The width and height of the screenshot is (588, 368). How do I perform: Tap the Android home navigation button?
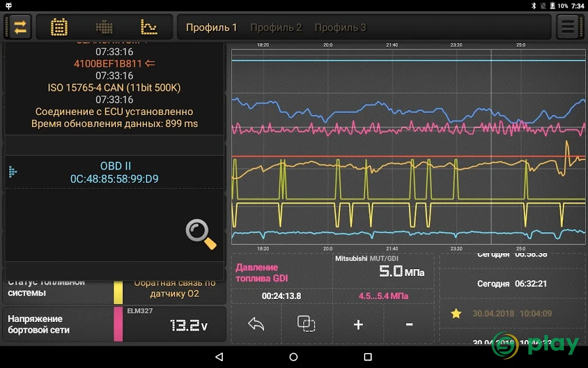(x=293, y=356)
